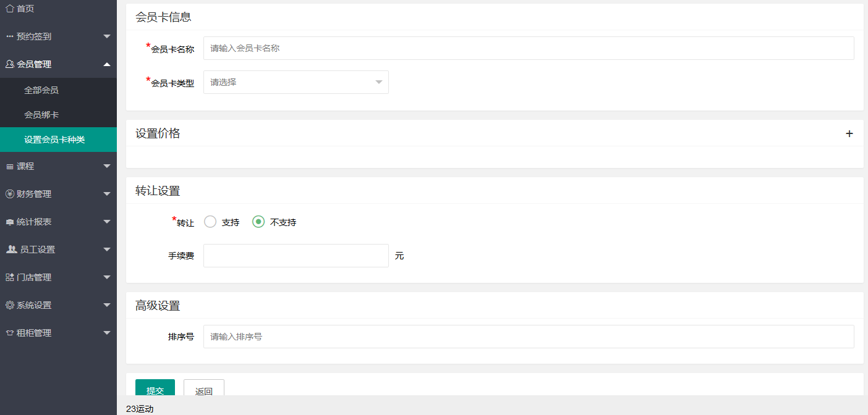
Task: Focus the 手续费 fee input field
Action: pyautogui.click(x=296, y=256)
